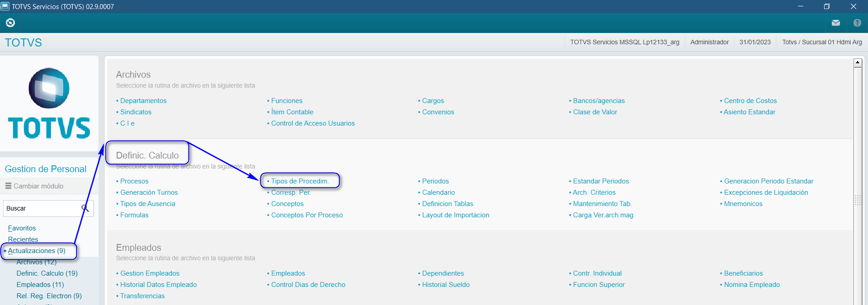Open Funciones routine

tap(287, 101)
